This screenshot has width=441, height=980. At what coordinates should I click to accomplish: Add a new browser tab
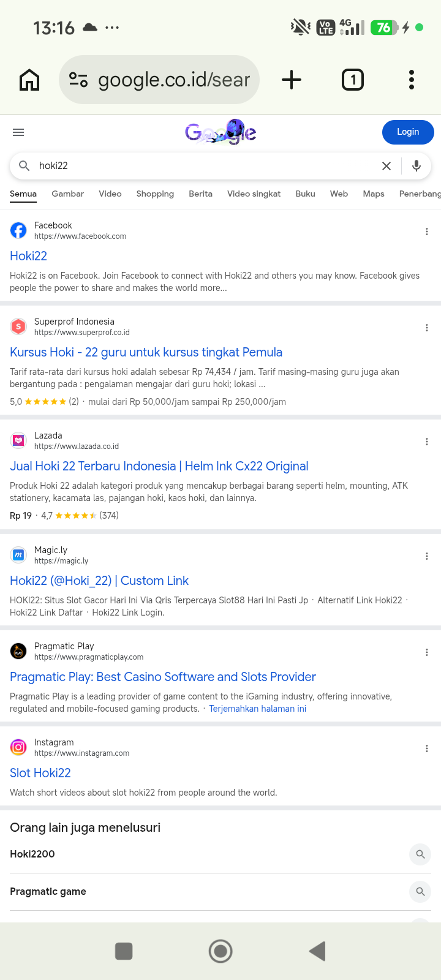pyautogui.click(x=292, y=80)
